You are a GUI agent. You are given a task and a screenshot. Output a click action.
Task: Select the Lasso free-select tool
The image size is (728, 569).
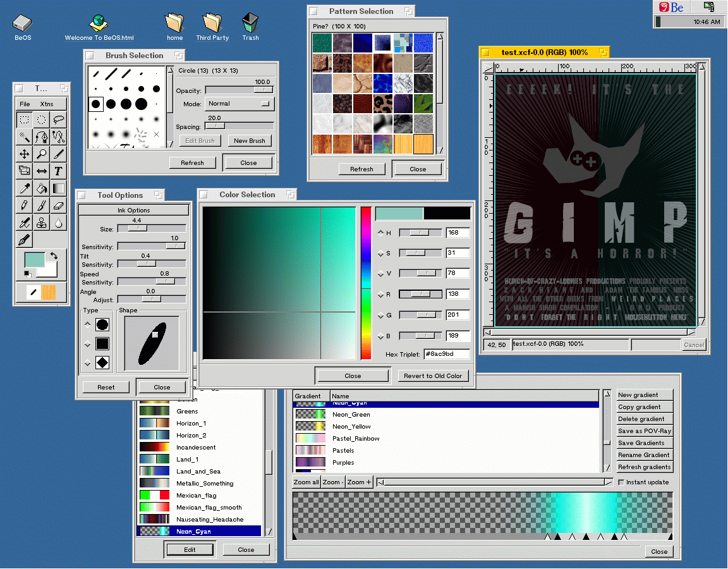(59, 120)
